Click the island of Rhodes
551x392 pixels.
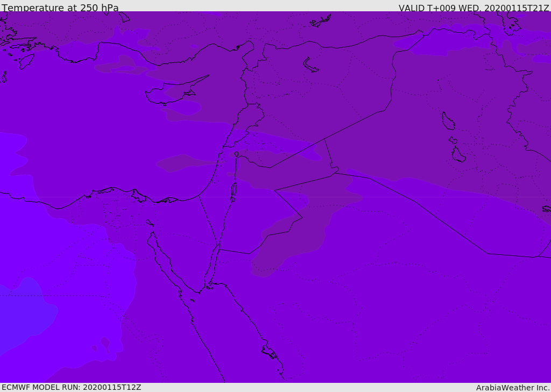pyautogui.click(x=26, y=61)
